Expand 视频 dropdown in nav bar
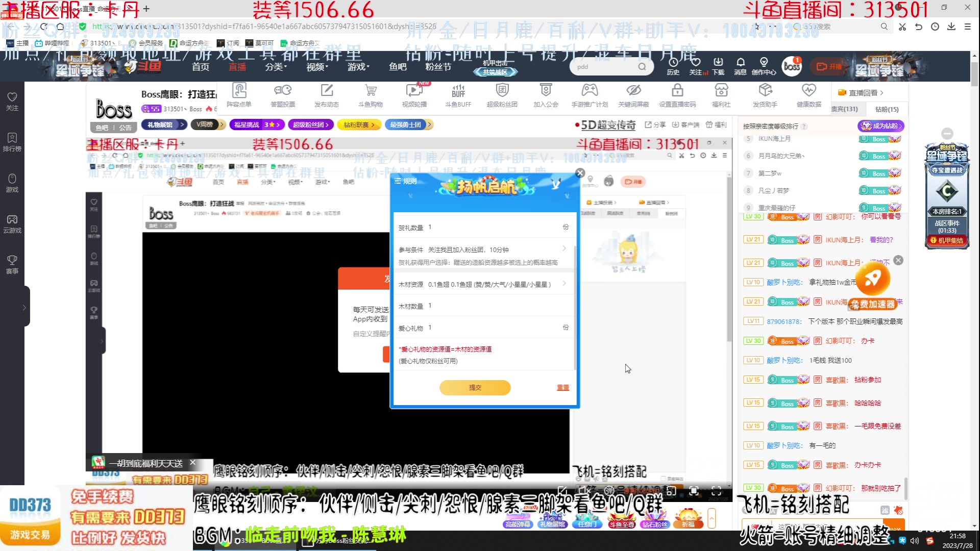This screenshot has height=551, width=980. [317, 67]
